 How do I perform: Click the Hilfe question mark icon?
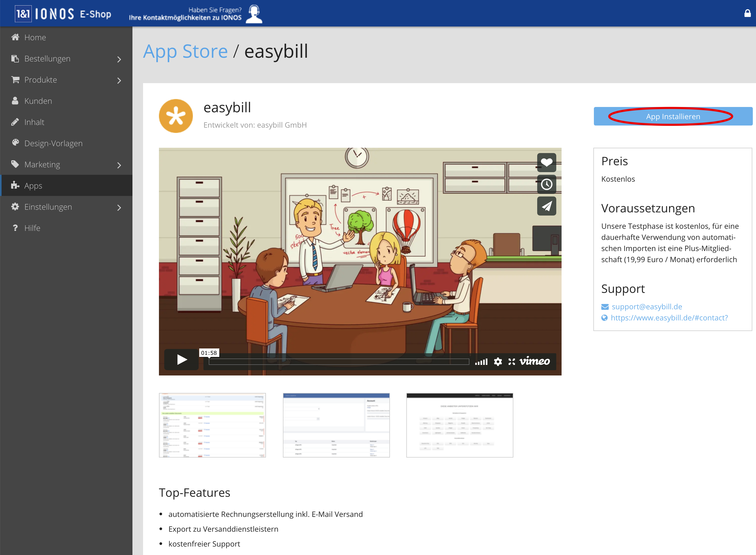pos(15,228)
